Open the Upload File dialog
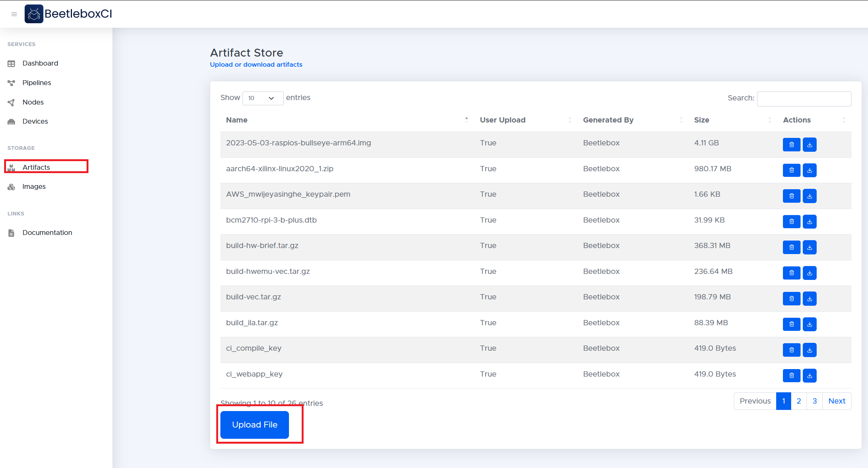 pos(254,424)
